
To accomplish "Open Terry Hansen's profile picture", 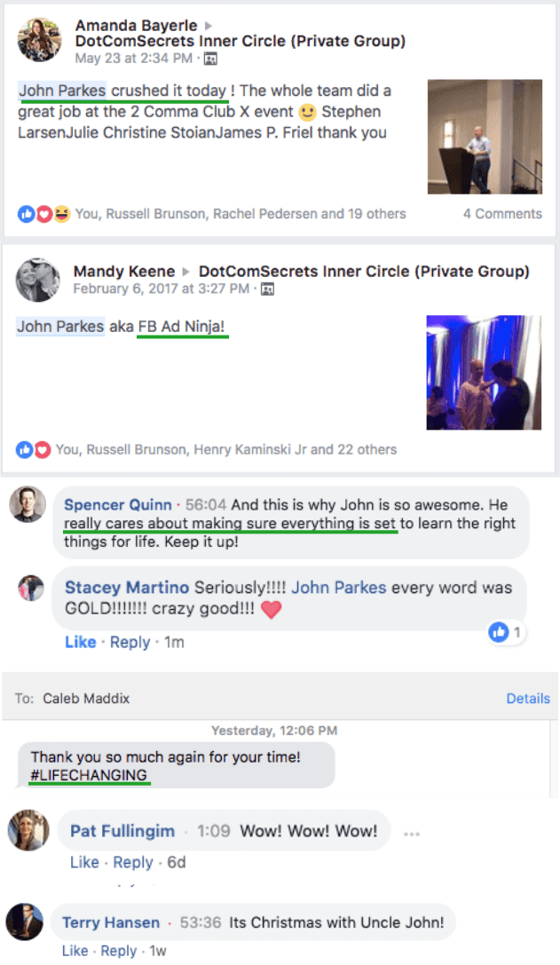I will [25, 921].
